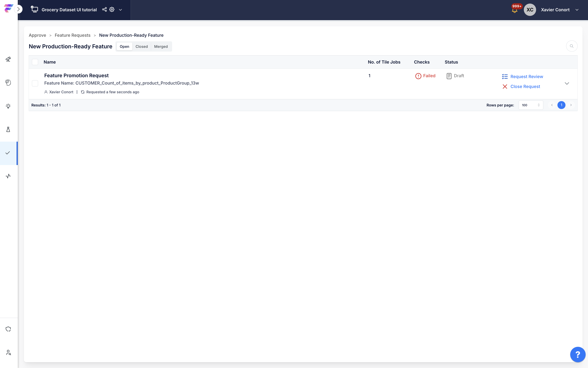Click the share icon beside project name
Image resolution: width=588 pixels, height=368 pixels.
[104, 10]
